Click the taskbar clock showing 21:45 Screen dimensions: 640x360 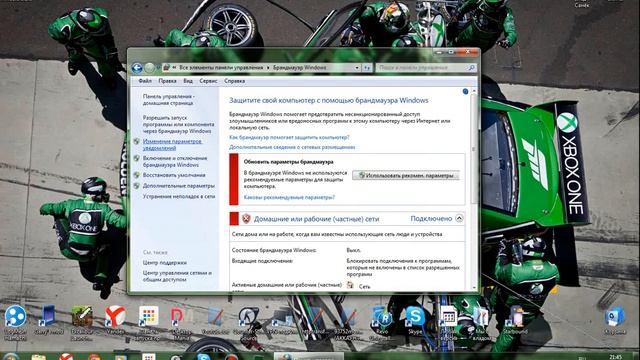coord(616,357)
